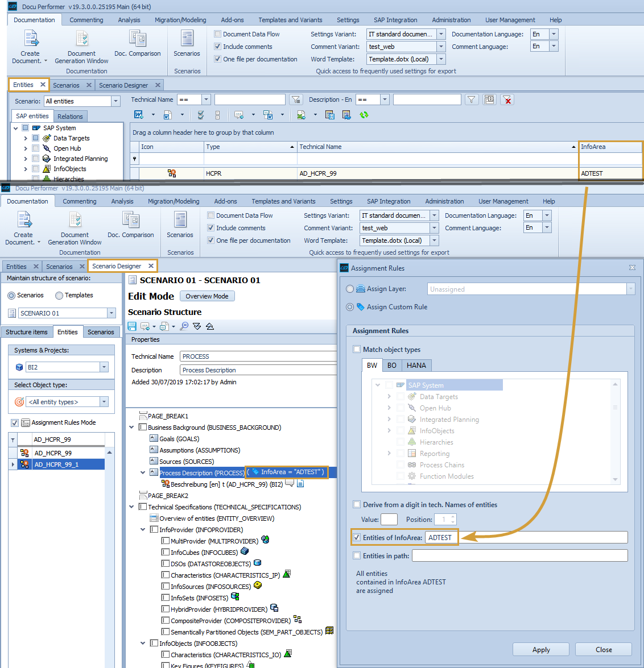The height and width of the screenshot is (668, 644).
Task: Open the Settings Variant dropdown
Action: pos(440,34)
